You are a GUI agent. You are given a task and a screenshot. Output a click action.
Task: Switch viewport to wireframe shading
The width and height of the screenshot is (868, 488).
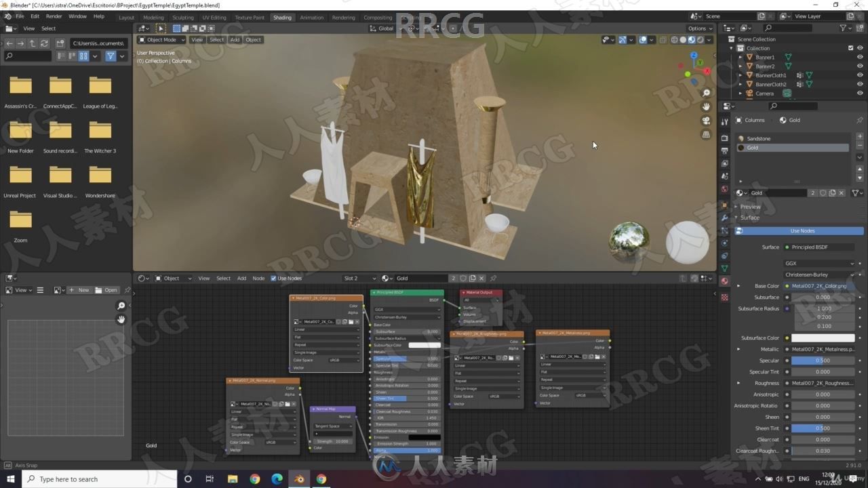674,39
